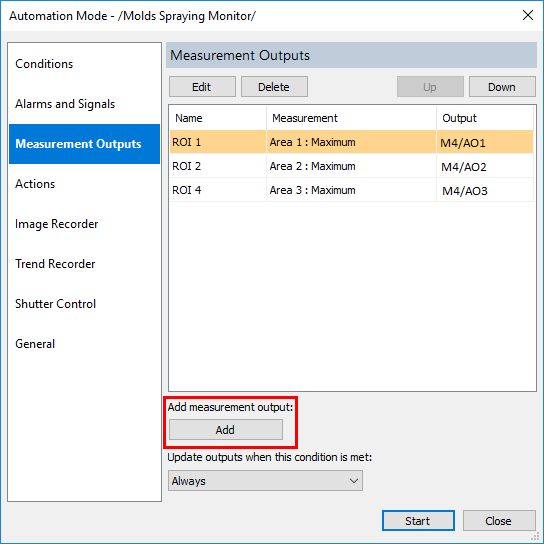Select the ROI 1 row
544x544 pixels.
tap(351, 142)
